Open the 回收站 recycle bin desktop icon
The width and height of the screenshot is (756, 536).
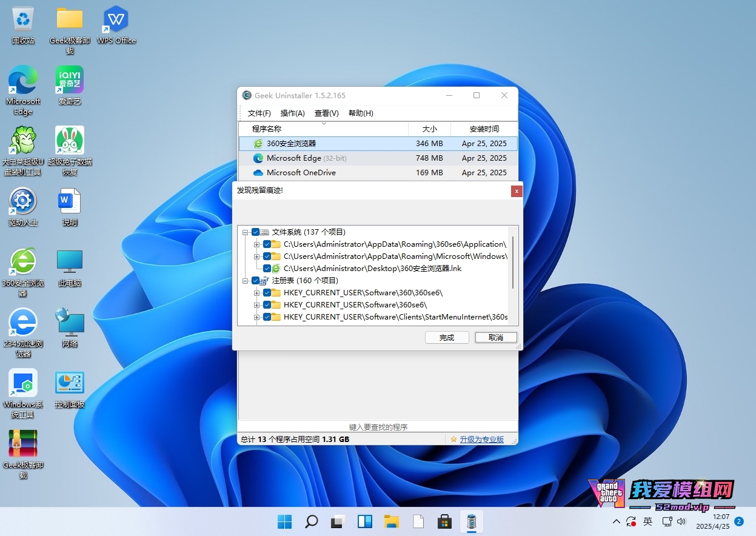point(23,25)
